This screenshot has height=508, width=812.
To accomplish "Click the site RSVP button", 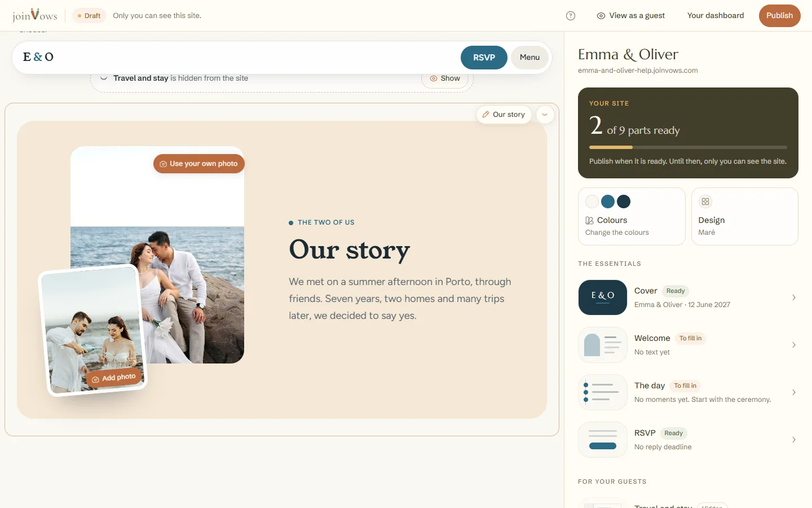I will click(x=484, y=58).
